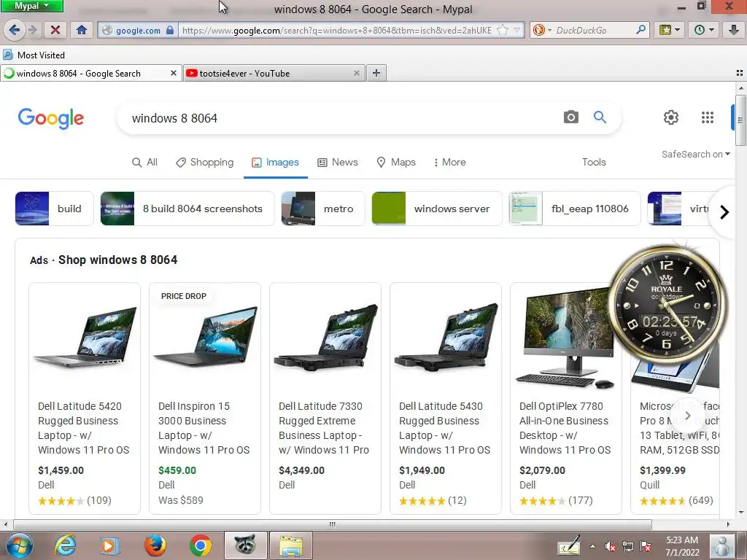Open the list all tabs button
This screenshot has height=560, width=747.
pyautogui.click(x=740, y=73)
